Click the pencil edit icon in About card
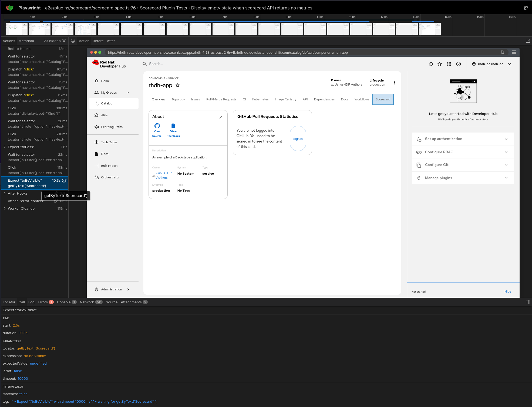532x407 pixels. tap(221, 117)
